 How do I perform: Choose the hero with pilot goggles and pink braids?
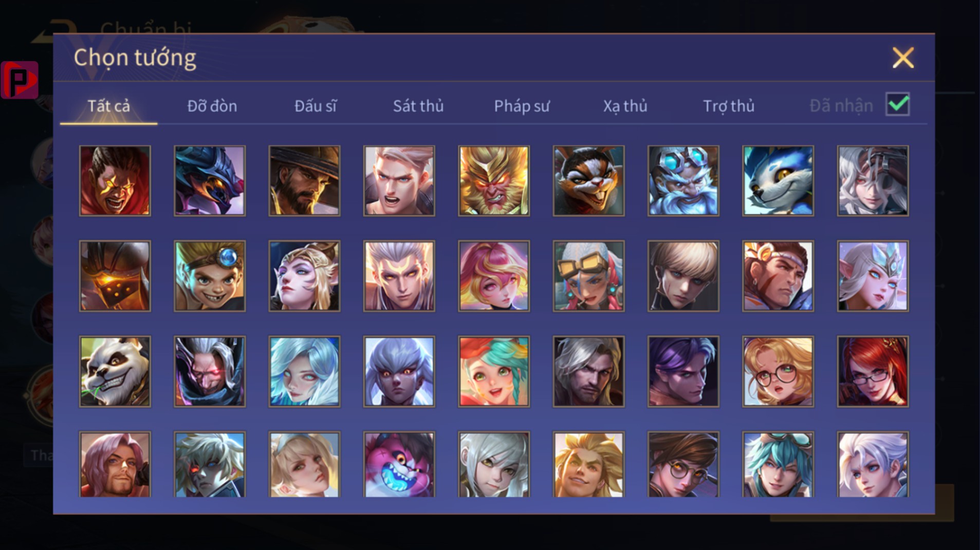(589, 276)
